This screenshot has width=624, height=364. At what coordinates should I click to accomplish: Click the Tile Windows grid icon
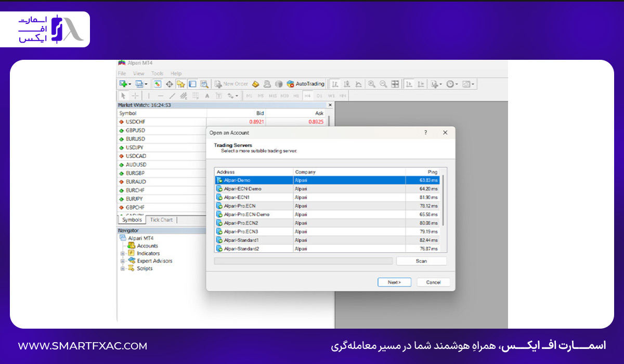pos(395,84)
